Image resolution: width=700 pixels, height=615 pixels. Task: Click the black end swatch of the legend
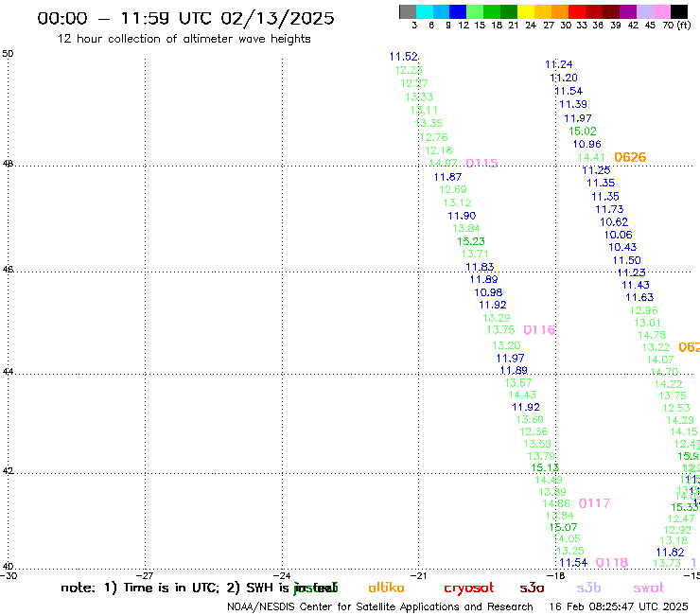click(679, 11)
